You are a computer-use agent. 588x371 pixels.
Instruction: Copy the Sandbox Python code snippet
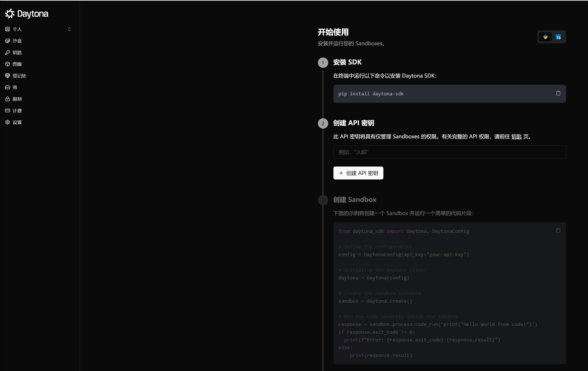(558, 231)
